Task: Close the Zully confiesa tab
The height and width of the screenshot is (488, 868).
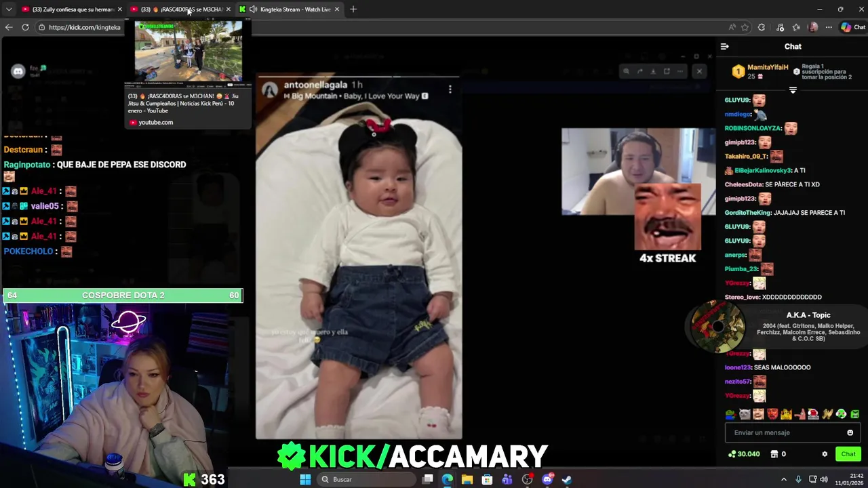Action: tap(120, 9)
